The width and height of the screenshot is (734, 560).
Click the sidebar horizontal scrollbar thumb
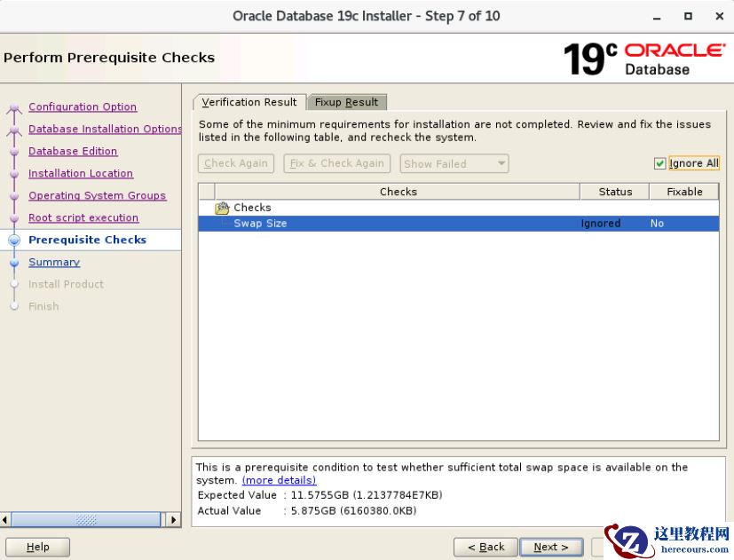pyautogui.click(x=86, y=520)
